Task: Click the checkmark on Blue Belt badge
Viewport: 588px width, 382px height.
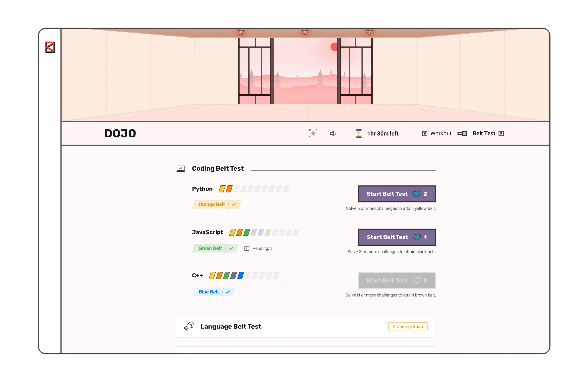Action: 228,292
